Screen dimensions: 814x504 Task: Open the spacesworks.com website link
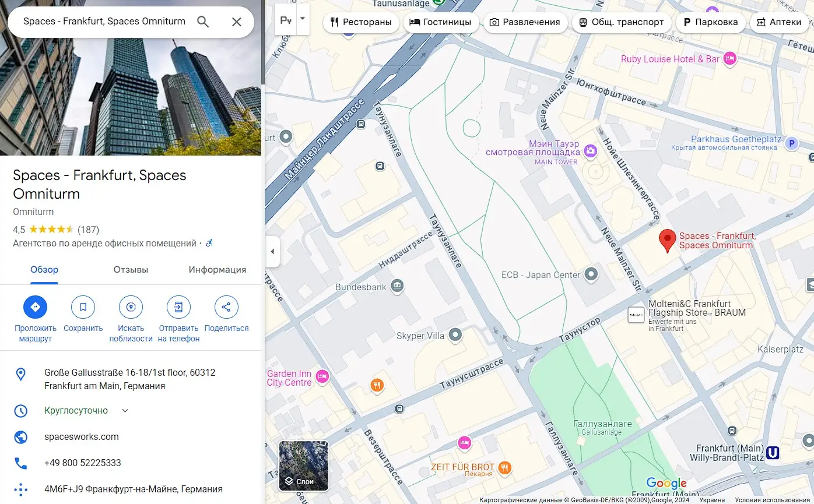click(x=82, y=437)
